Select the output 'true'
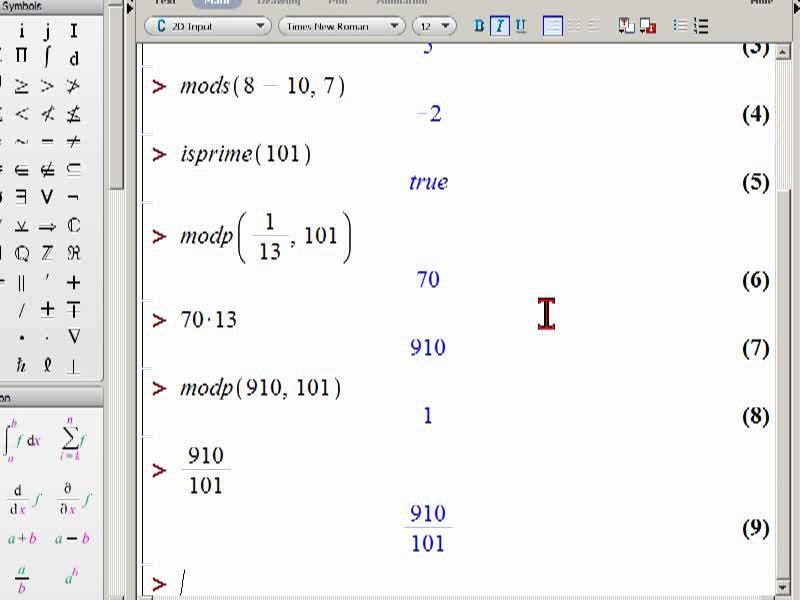 click(x=429, y=182)
